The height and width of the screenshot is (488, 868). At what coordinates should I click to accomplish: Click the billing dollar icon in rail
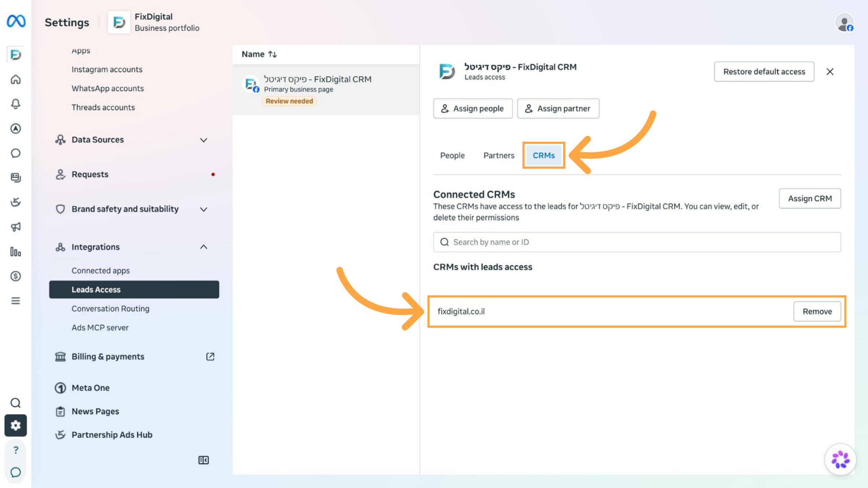(16, 276)
